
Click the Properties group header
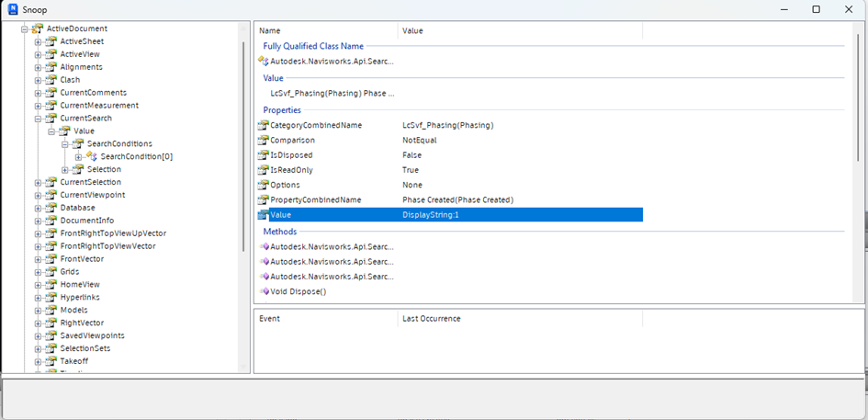coord(282,110)
